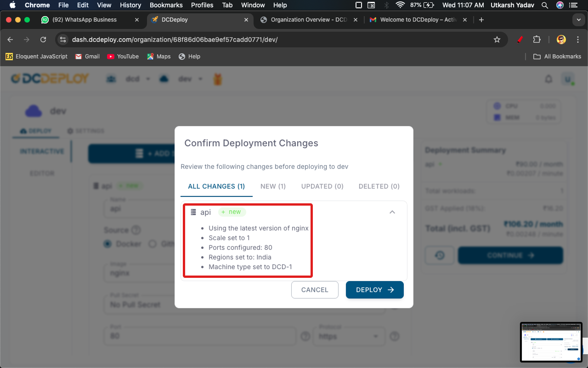Switch to Organization Overview tab

point(308,20)
